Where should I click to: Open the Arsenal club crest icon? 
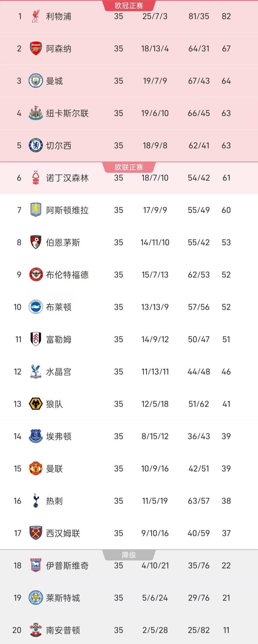pyautogui.click(x=36, y=49)
